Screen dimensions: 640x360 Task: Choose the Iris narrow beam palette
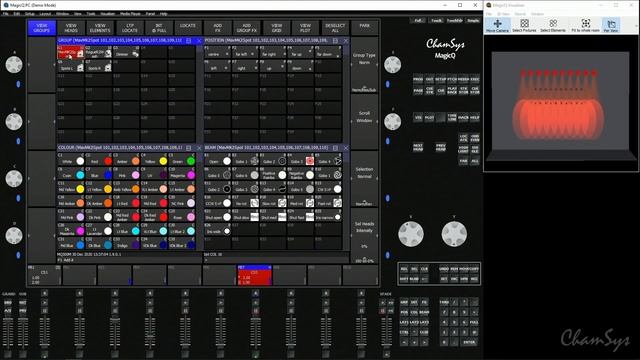pos(329,216)
